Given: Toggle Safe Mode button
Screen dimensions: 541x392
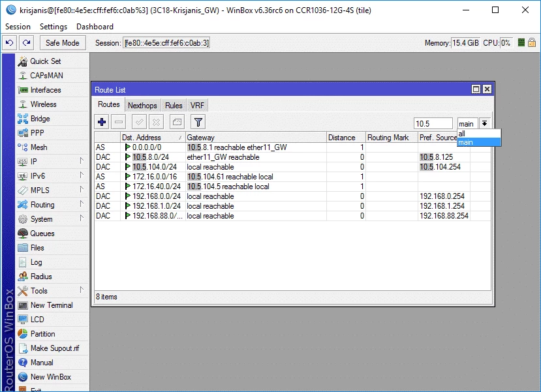Looking at the screenshot, I should pos(62,43).
